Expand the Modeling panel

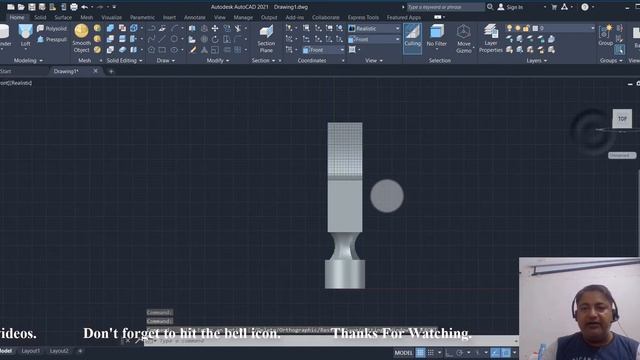28,60
